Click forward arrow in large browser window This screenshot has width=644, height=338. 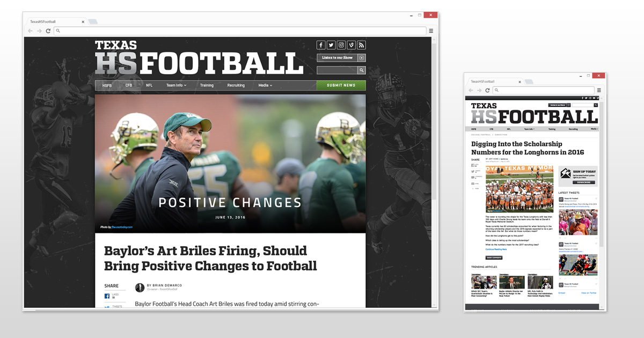(39, 31)
